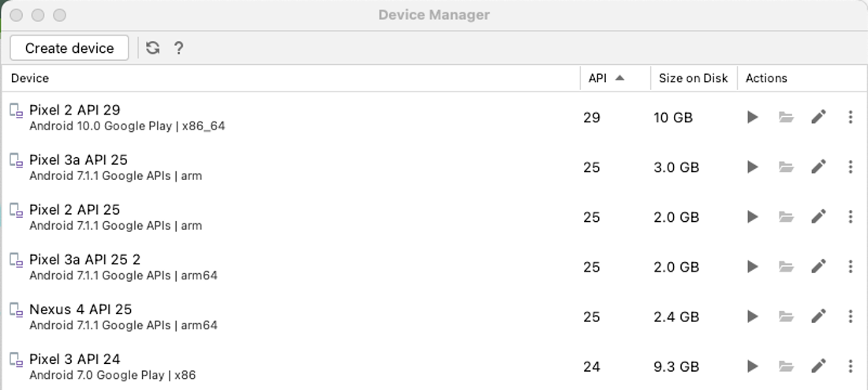This screenshot has height=390, width=868.
Task: Edit the Nexus 4 API 25 device
Action: [x=819, y=317]
